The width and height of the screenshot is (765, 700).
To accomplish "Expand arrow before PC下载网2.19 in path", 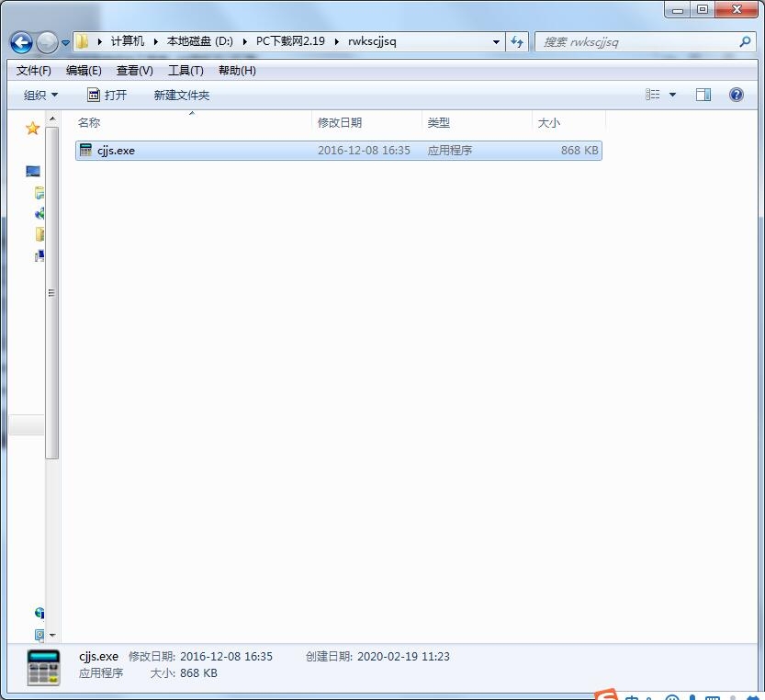I will tap(245, 41).
